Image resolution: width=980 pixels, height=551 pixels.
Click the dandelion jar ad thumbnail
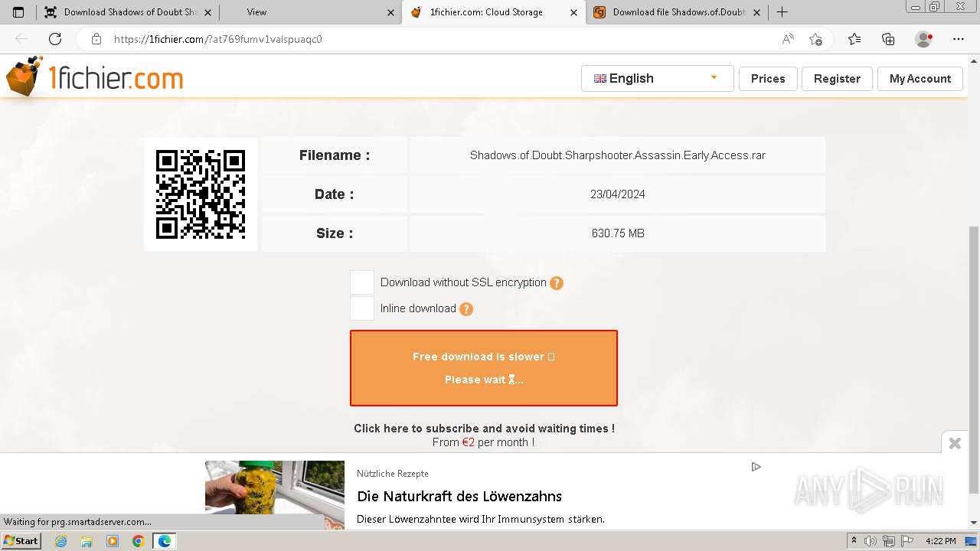point(275,494)
